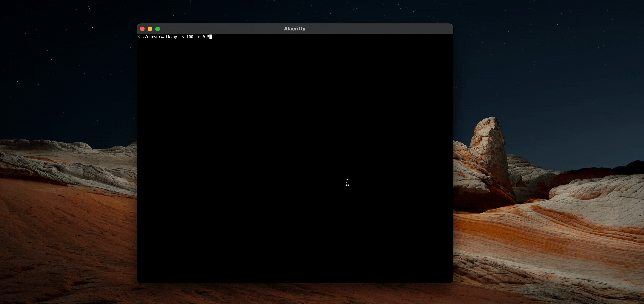Click the desktop below the Alacritty window
Screen dimensions: 644x304
295,294
